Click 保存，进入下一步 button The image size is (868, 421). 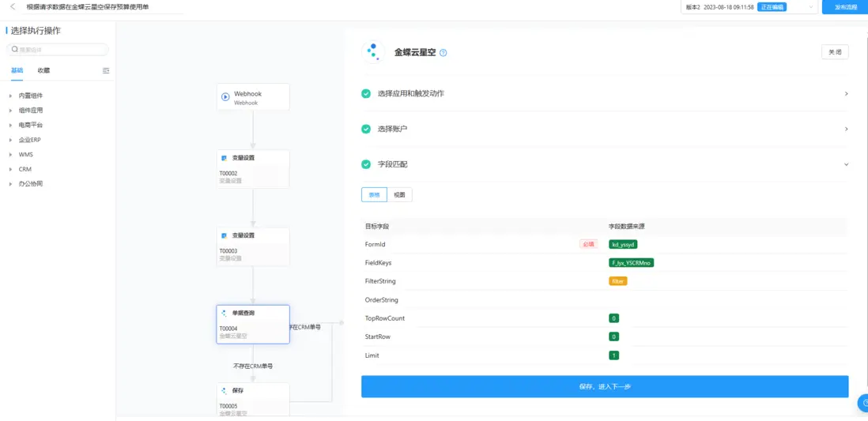(x=605, y=387)
